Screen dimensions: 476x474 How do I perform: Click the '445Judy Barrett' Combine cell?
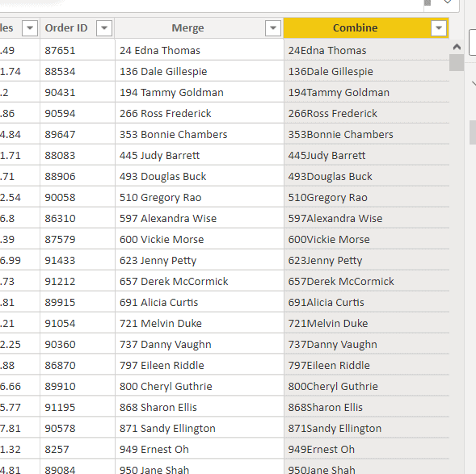[x=367, y=155]
